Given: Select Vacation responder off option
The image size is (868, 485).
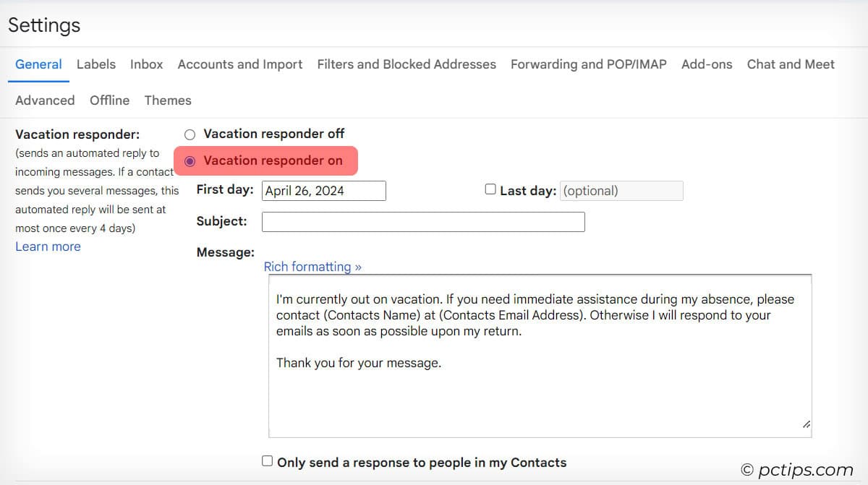Looking at the screenshot, I should click(190, 134).
